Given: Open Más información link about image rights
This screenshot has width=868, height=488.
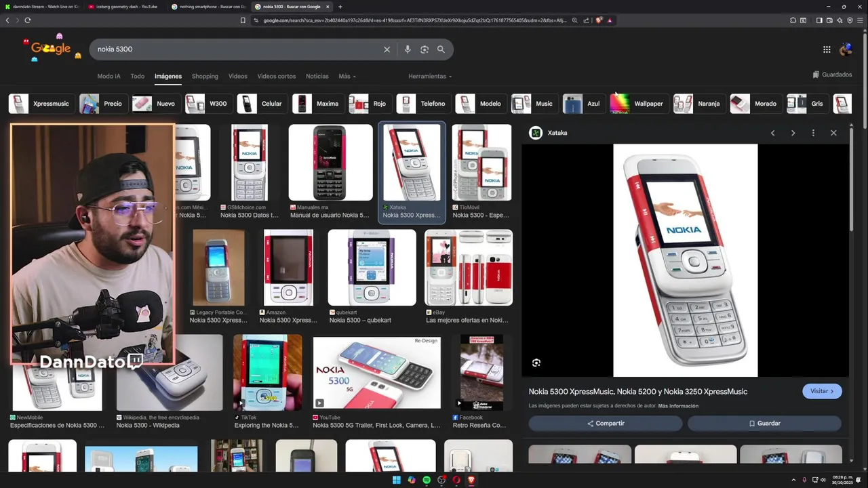Looking at the screenshot, I should point(678,406).
